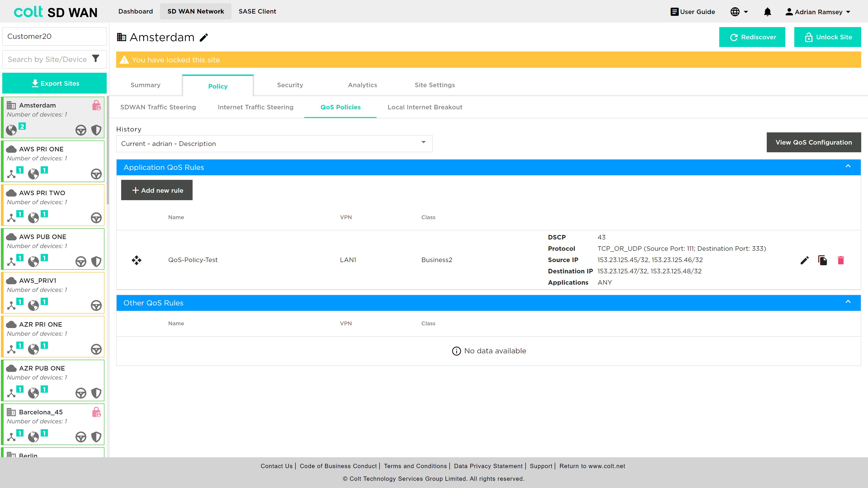Click the steering wheel icon on Amsterdam card
The width and height of the screenshot is (868, 488).
(x=81, y=130)
